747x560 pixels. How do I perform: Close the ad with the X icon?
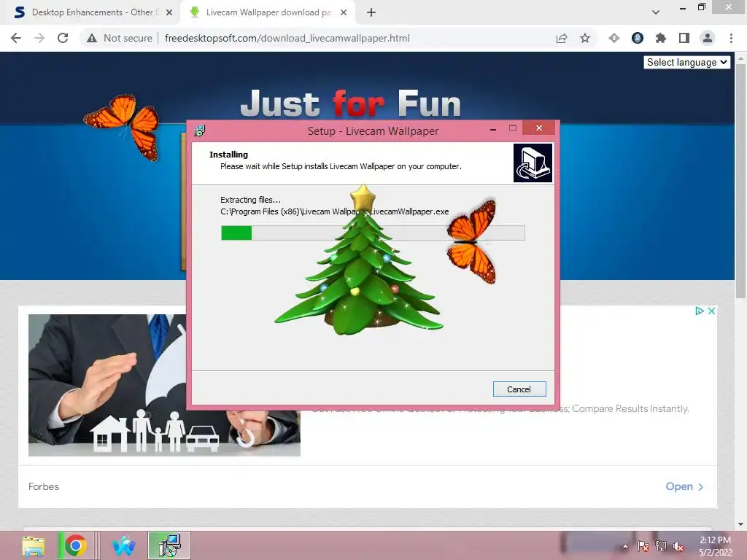(x=711, y=311)
